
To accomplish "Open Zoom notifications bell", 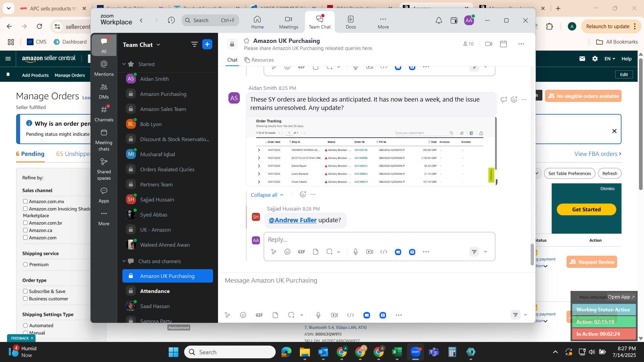I will tap(439, 20).
